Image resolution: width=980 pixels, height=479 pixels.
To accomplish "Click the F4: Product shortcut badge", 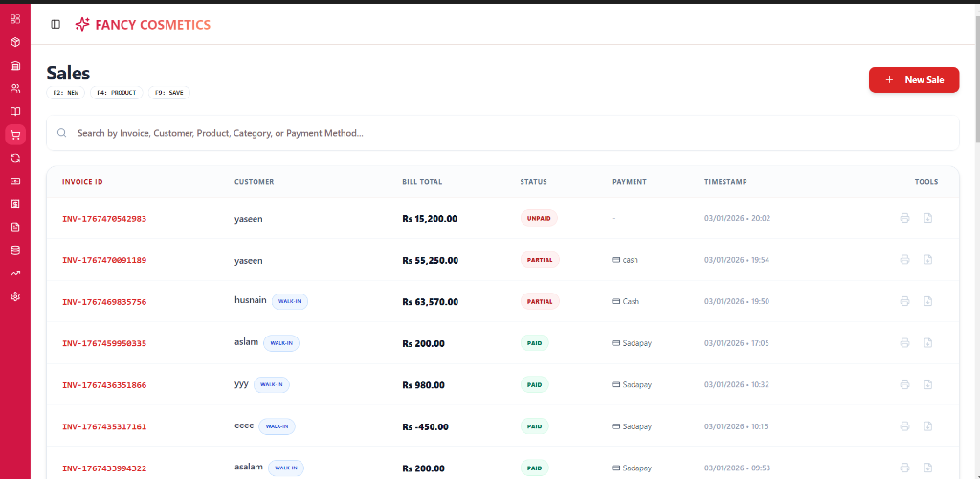I will point(116,93).
